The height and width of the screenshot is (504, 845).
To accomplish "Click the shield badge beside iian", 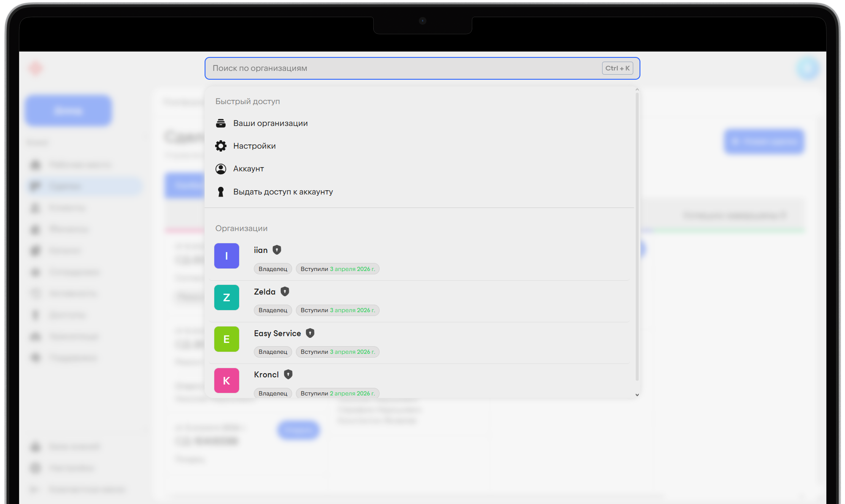I will pyautogui.click(x=277, y=250).
